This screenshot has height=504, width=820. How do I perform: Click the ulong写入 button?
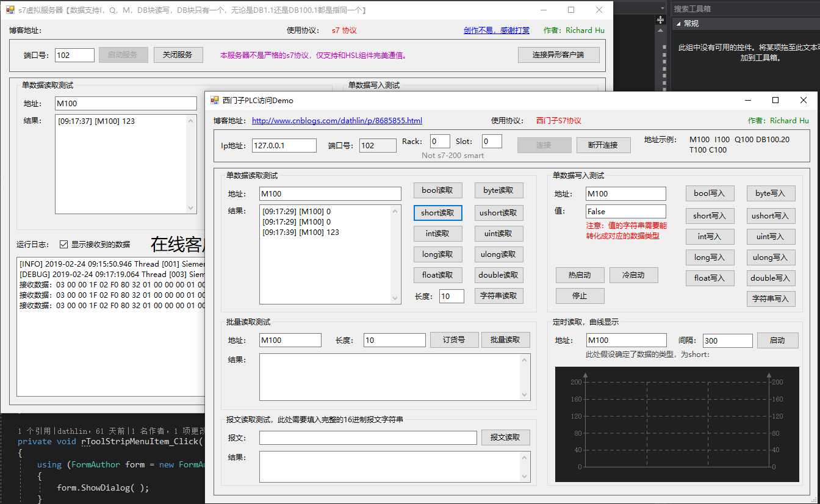[771, 257]
